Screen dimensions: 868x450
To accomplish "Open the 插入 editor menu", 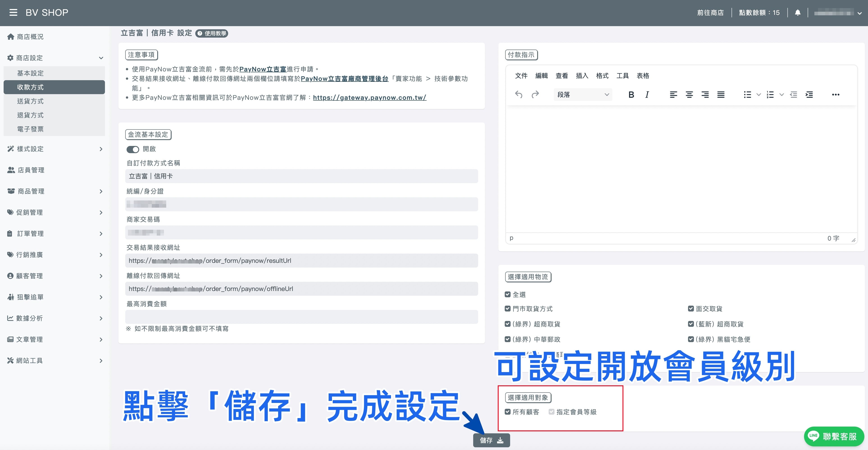I will click(x=582, y=76).
